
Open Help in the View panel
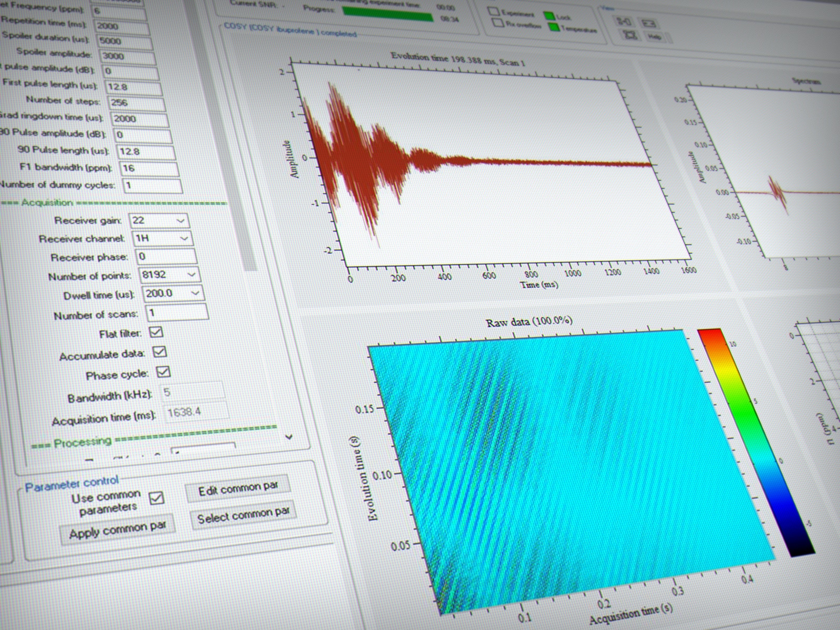click(x=655, y=37)
